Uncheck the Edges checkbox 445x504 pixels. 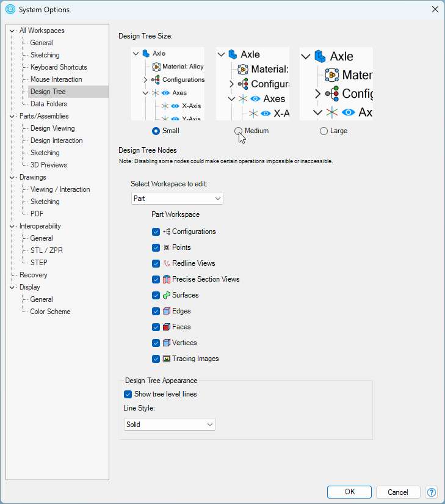(x=156, y=311)
